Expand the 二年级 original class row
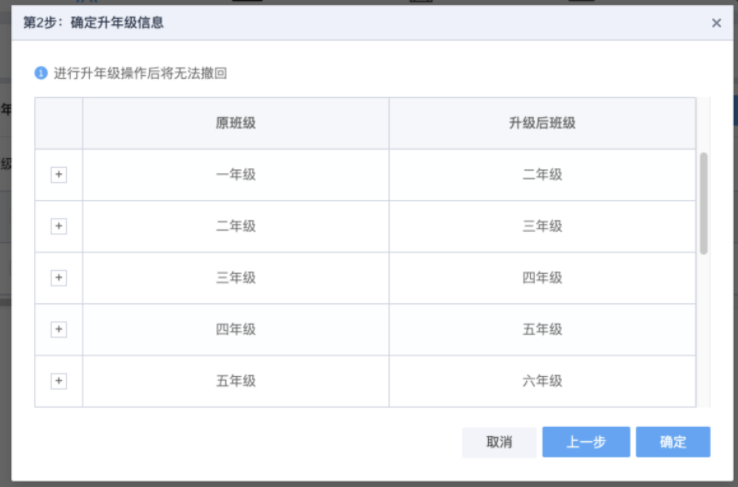Viewport: 738px width, 487px height. [x=58, y=226]
